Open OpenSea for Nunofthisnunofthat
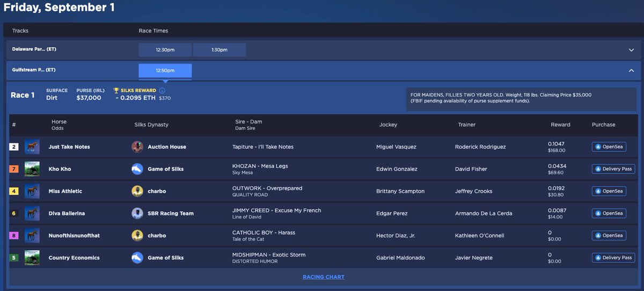644x291 pixels. pos(609,235)
